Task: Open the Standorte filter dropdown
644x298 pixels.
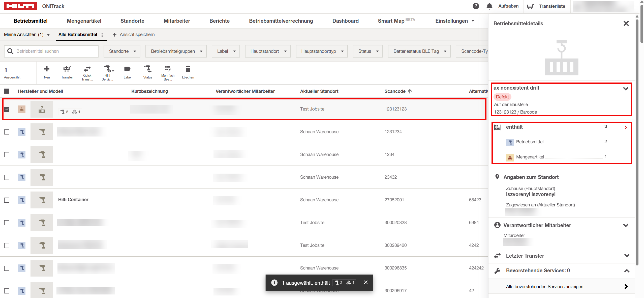Action: pyautogui.click(x=122, y=51)
